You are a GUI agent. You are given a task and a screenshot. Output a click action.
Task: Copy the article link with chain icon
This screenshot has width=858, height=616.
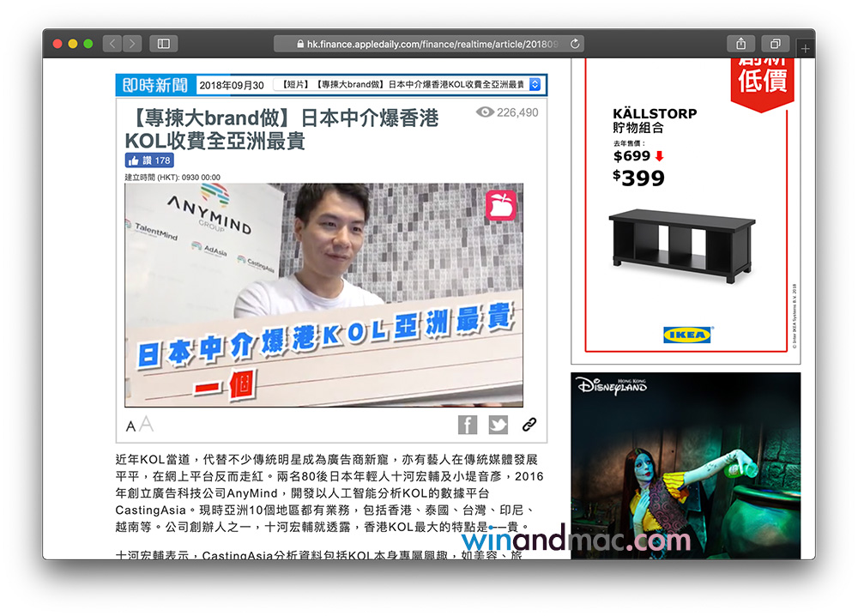[x=529, y=425]
